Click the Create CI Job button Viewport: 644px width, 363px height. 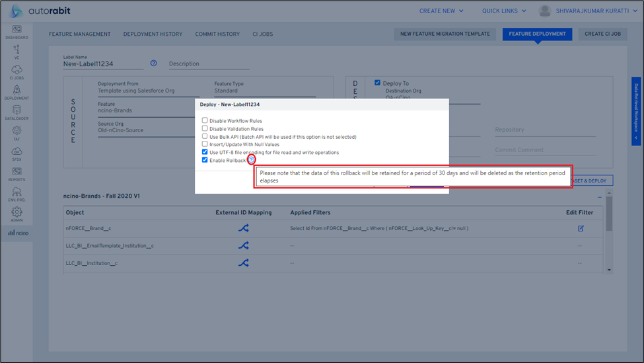pyautogui.click(x=602, y=34)
